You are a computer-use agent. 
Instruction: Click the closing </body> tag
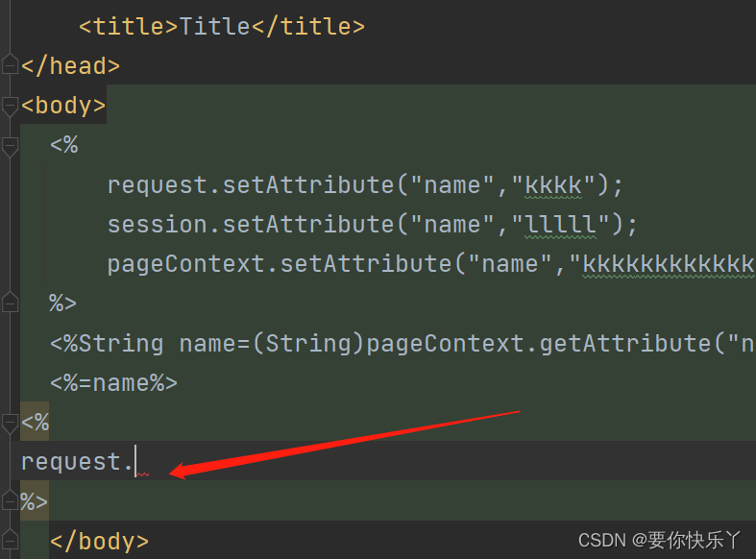click(99, 541)
